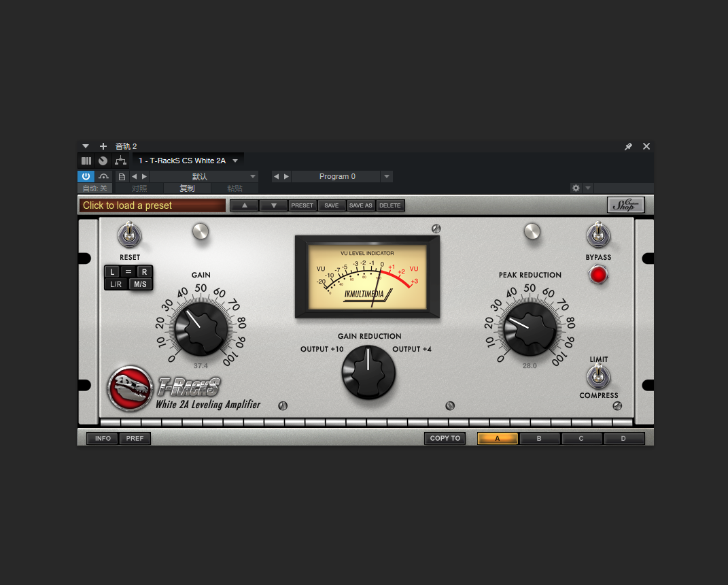The image size is (728, 585).
Task: Click the Program 0 field
Action: (x=337, y=177)
